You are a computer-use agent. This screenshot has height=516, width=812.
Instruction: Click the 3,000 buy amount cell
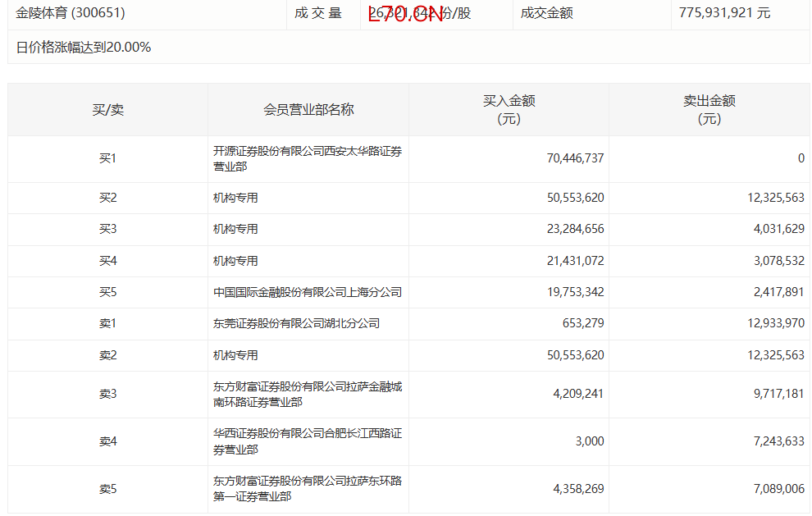(589, 441)
